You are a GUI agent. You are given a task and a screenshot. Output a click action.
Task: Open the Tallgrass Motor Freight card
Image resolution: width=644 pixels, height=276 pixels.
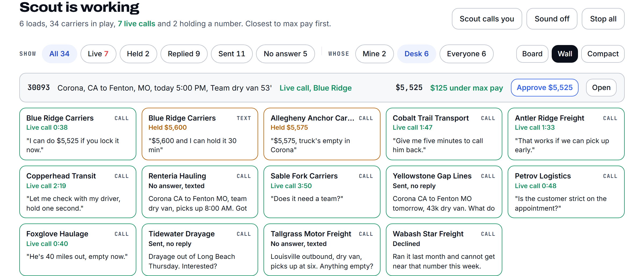322,250
